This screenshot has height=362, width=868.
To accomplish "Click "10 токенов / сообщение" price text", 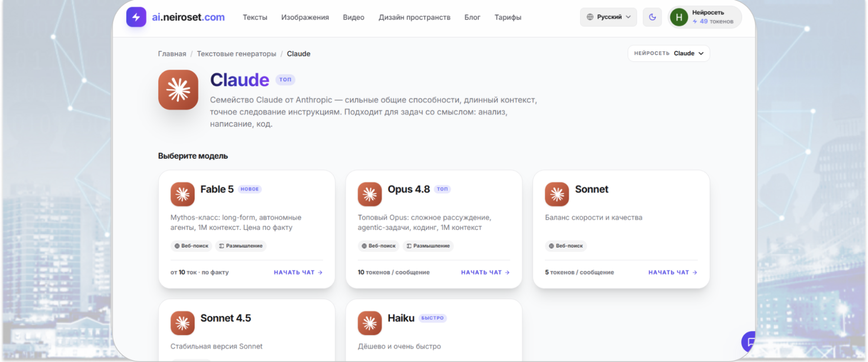I will coord(393,272).
